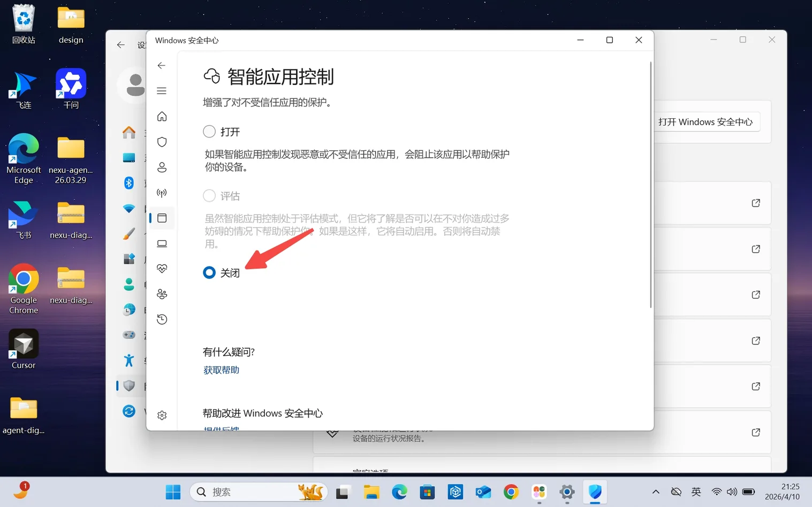Open 设置 via the gear icon in sidebar
The image size is (812, 507).
pyautogui.click(x=162, y=415)
